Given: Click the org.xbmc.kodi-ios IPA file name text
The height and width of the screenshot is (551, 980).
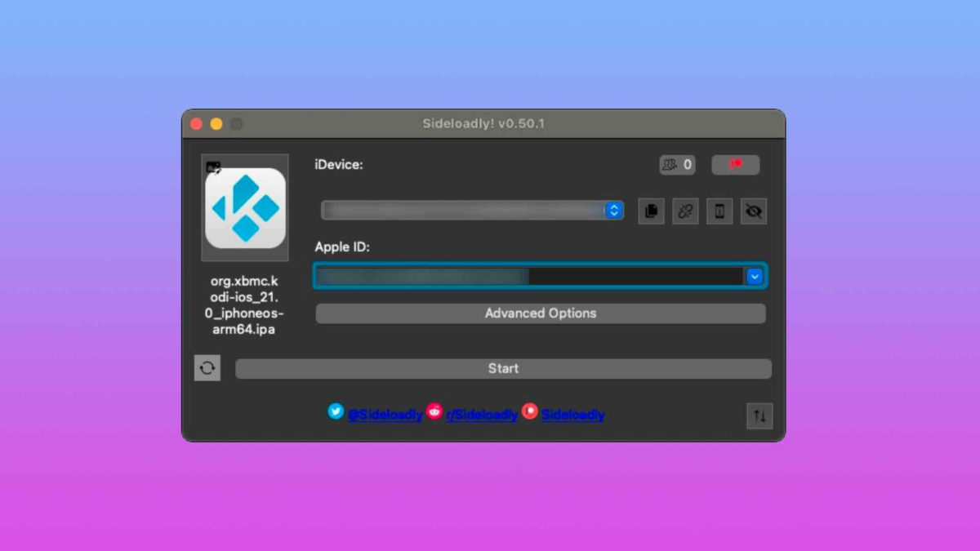Looking at the screenshot, I should click(245, 305).
